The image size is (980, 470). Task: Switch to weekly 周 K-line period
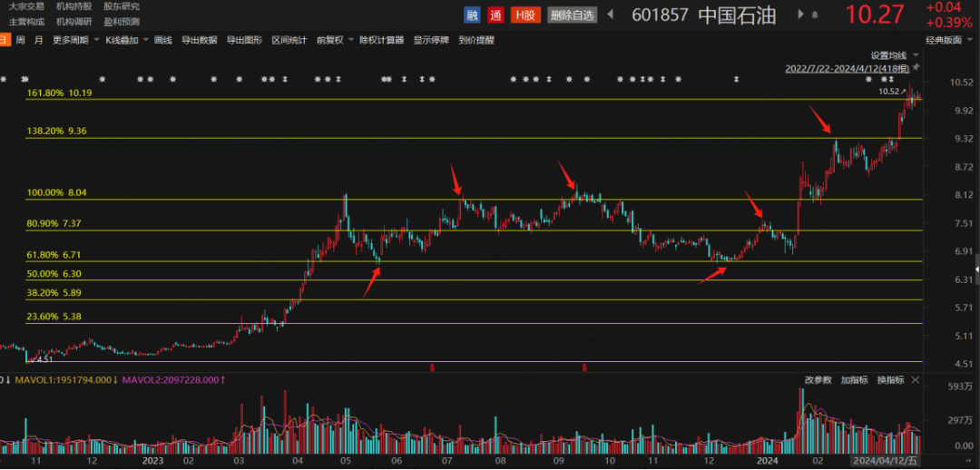(21, 40)
